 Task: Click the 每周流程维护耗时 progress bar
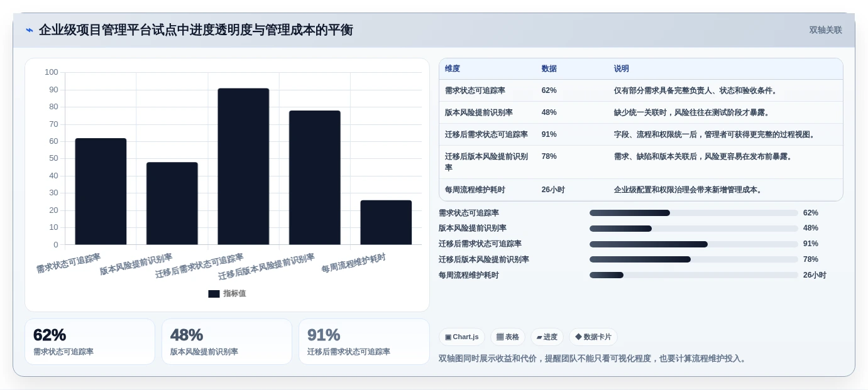coord(694,275)
